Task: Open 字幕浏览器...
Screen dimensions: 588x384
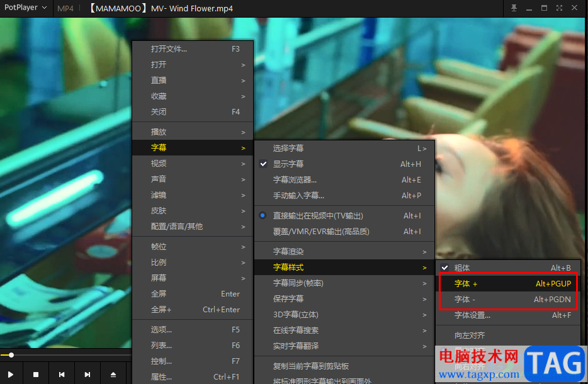Action: pos(344,179)
